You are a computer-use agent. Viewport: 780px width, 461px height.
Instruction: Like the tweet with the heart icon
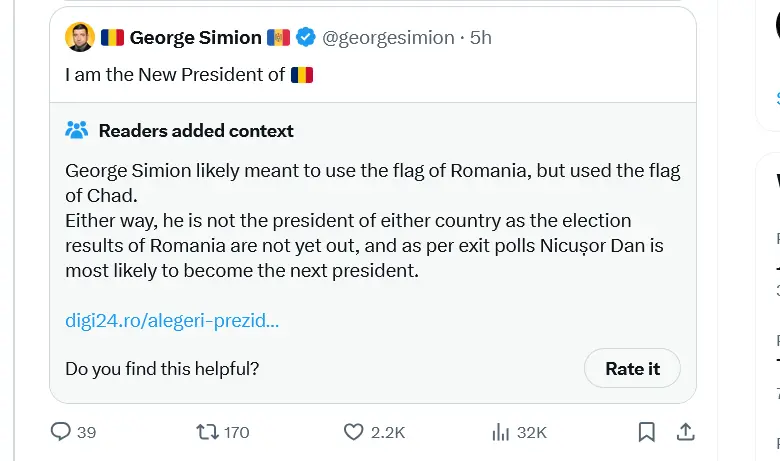(x=353, y=432)
